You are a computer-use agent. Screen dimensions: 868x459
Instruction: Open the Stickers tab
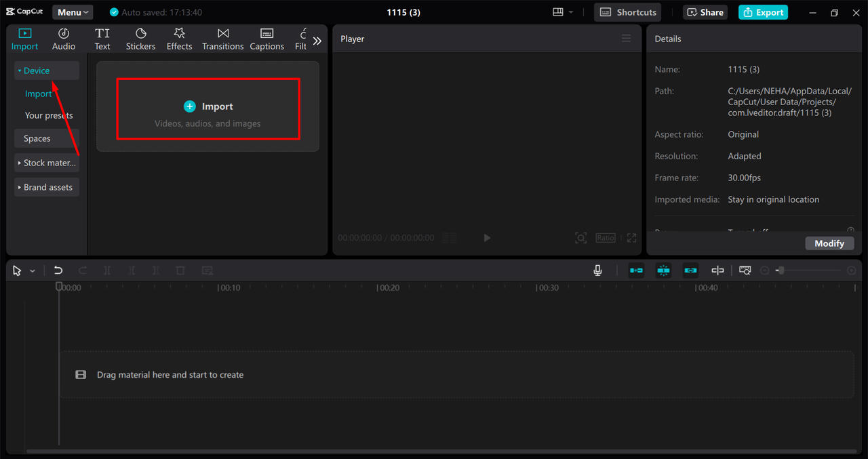[x=140, y=39]
